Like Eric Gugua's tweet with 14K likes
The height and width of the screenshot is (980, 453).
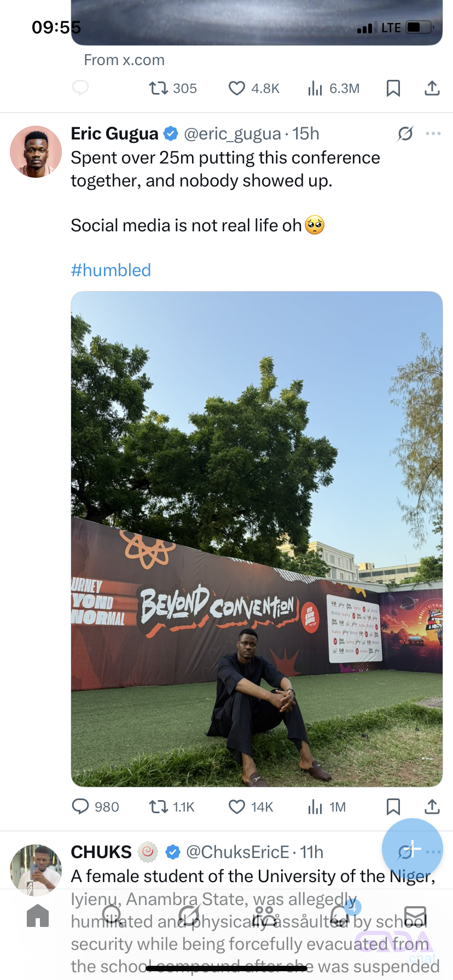click(250, 807)
